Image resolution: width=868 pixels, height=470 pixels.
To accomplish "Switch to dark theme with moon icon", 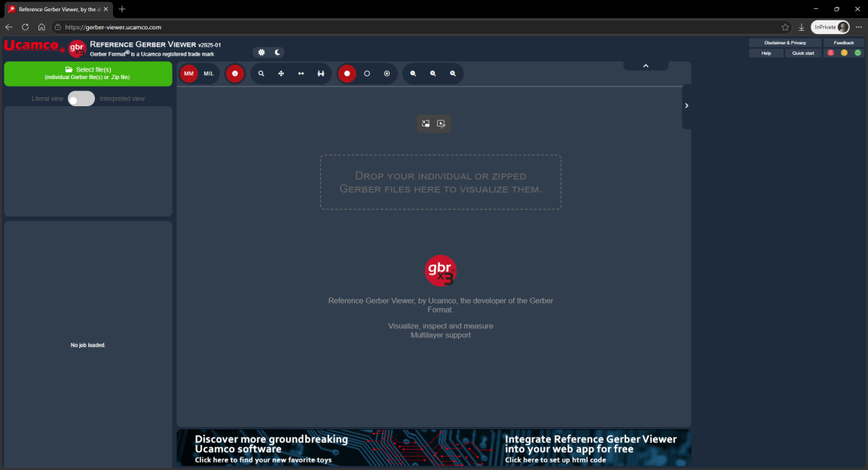I will click(277, 53).
